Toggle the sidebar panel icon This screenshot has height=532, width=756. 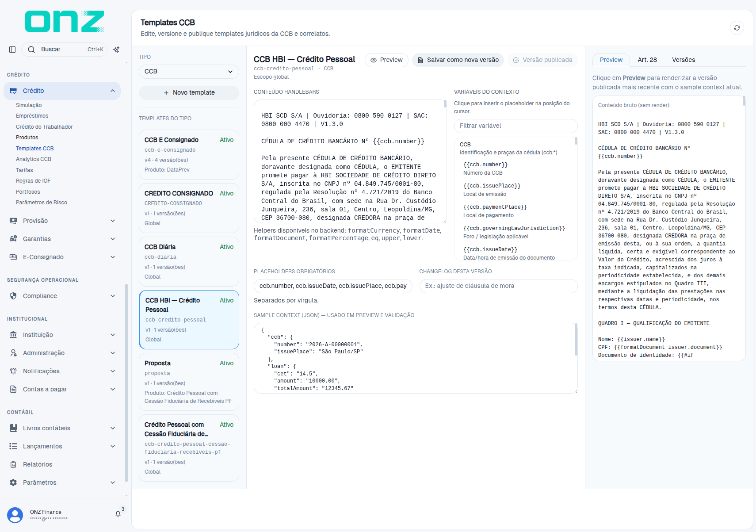pyautogui.click(x=12, y=50)
